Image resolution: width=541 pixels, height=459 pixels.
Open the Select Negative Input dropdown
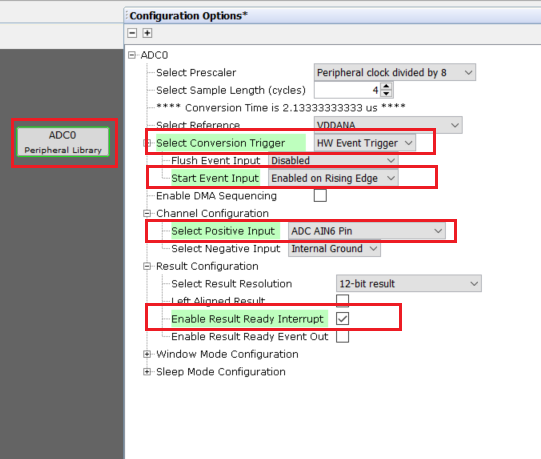pos(334,248)
